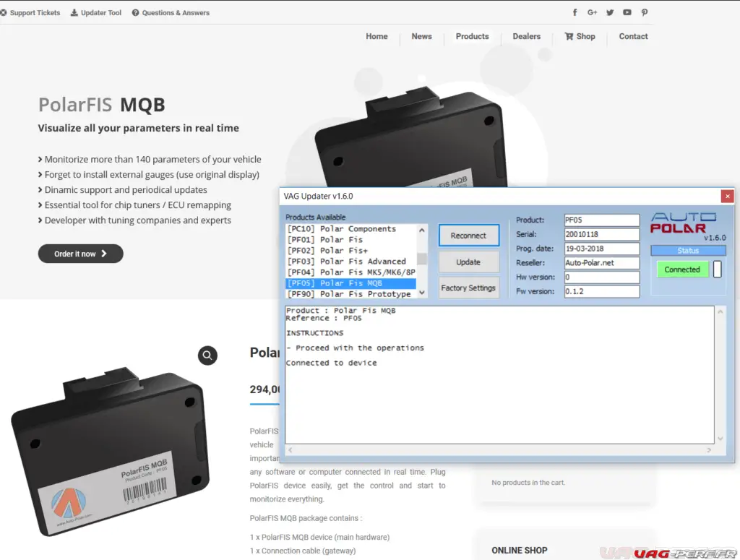Click the Product input field

click(602, 220)
